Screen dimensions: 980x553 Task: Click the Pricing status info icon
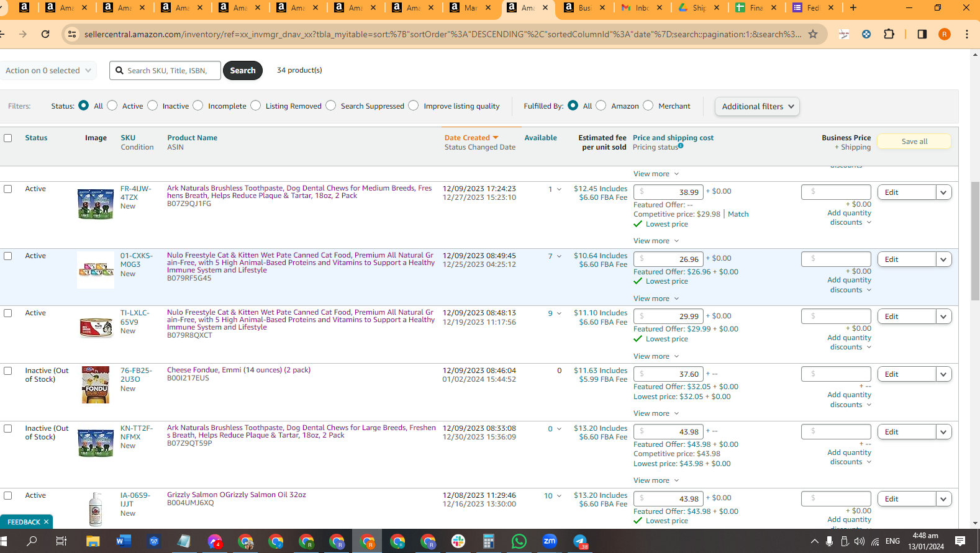[x=681, y=146]
